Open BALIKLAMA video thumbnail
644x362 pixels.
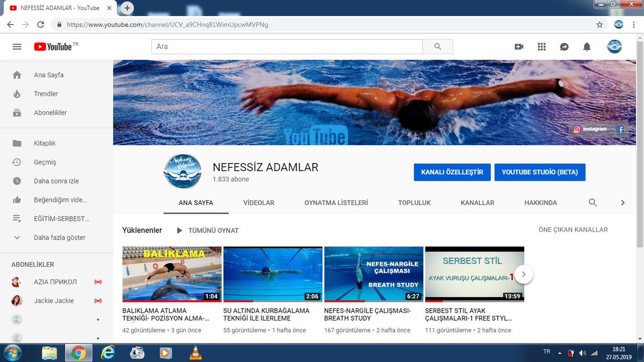pyautogui.click(x=172, y=274)
